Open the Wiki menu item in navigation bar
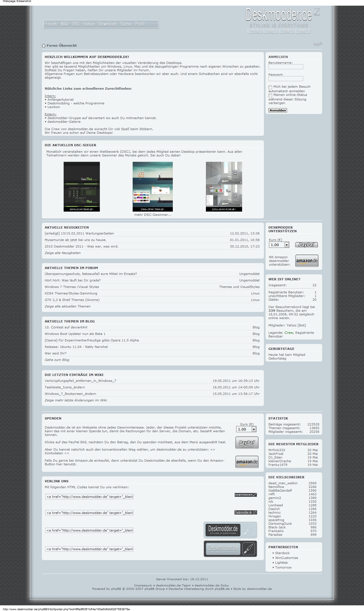364x611 pixels. tap(64, 24)
